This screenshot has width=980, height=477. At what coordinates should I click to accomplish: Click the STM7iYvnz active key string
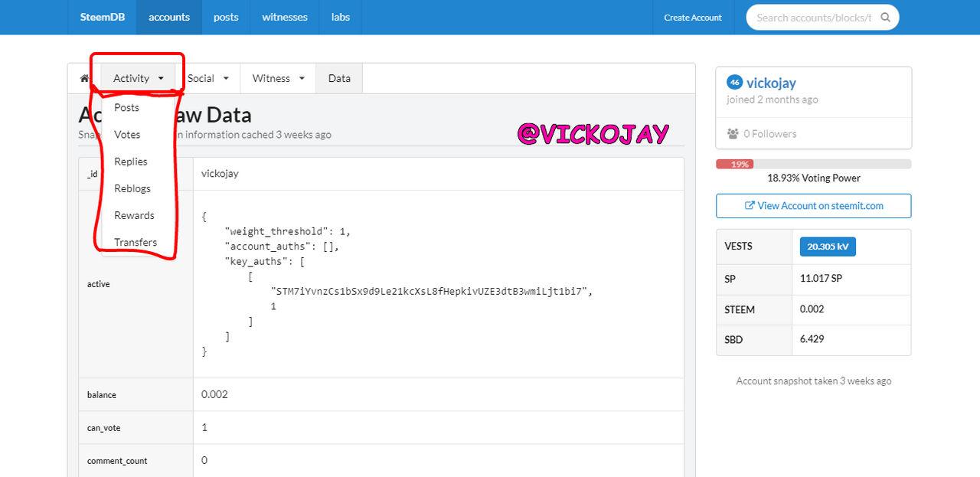(432, 292)
